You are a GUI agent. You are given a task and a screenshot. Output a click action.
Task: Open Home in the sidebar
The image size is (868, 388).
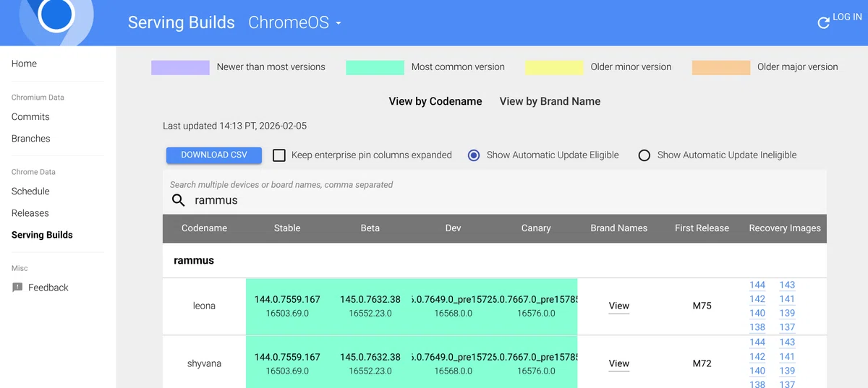pyautogui.click(x=24, y=64)
